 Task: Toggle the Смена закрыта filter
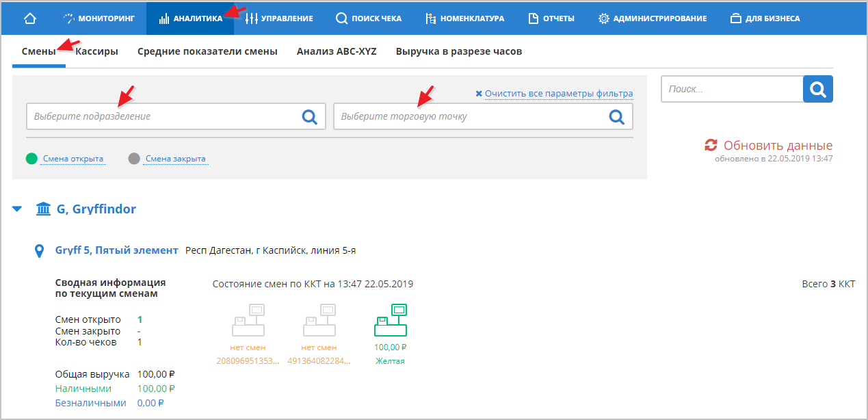point(175,159)
